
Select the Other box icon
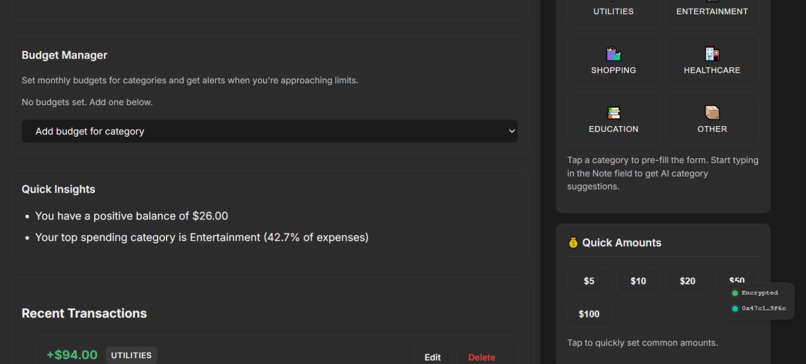click(x=712, y=113)
